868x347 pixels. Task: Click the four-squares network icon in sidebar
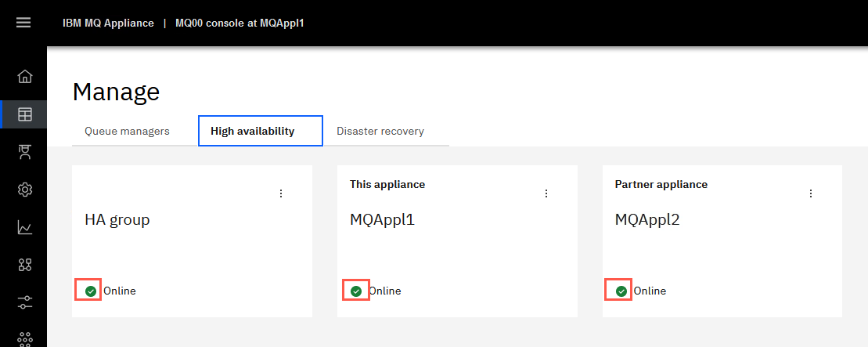25,265
